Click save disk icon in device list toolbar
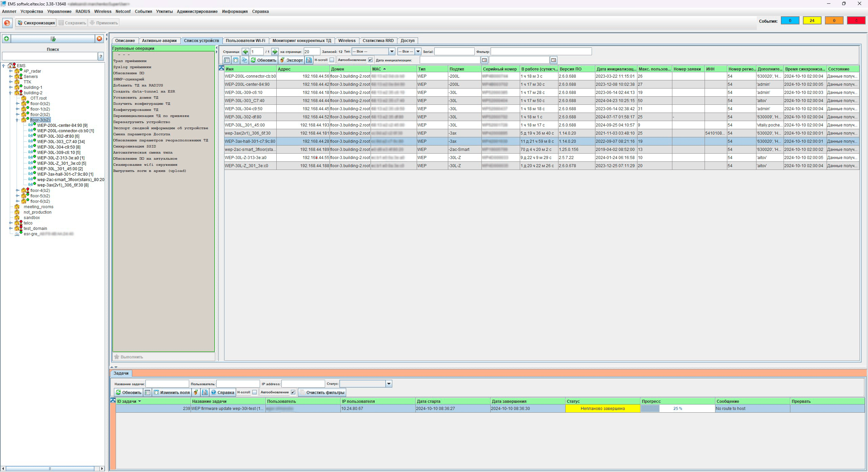868x472 pixels. (x=309, y=60)
